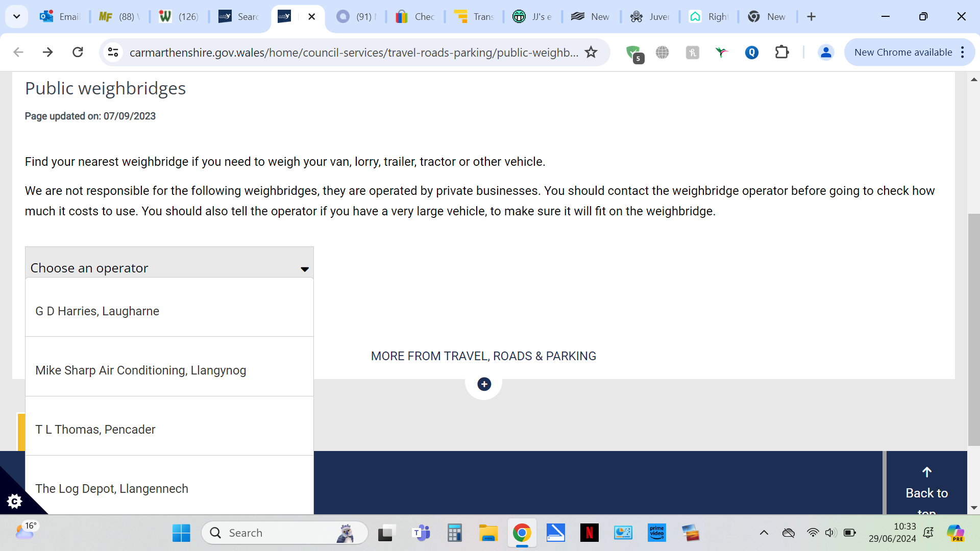The height and width of the screenshot is (551, 980).
Task: Launch Netflix from the taskbar
Action: [589, 533]
